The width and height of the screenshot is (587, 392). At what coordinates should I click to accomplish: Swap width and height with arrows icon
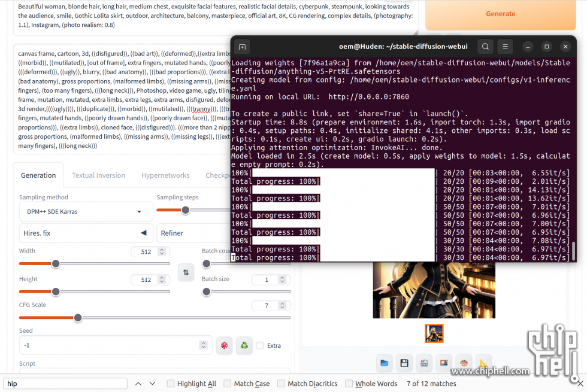[186, 272]
